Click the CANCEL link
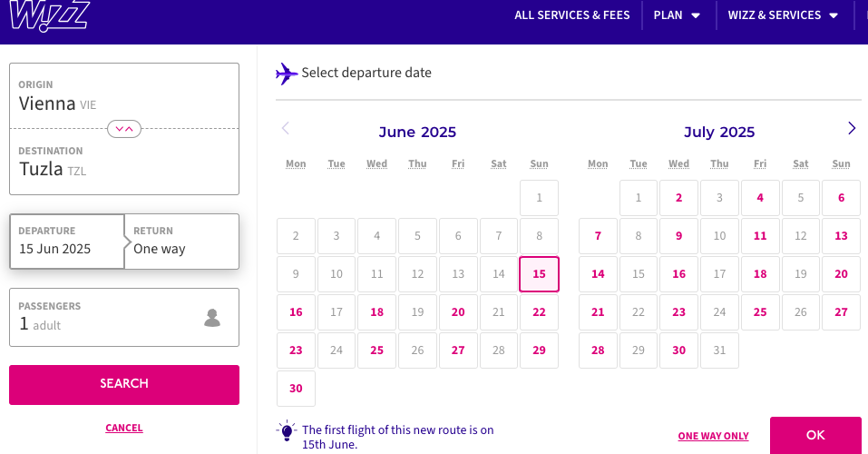The width and height of the screenshot is (868, 454). 124,428
